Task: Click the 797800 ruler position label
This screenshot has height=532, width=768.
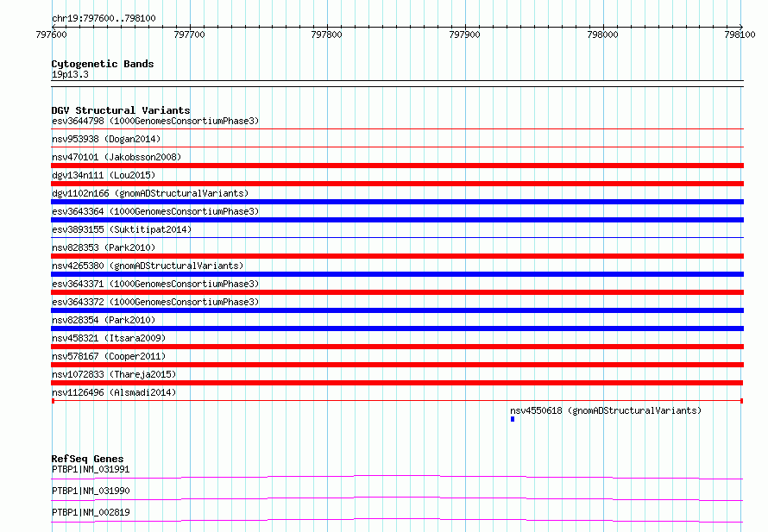Action: [x=327, y=34]
